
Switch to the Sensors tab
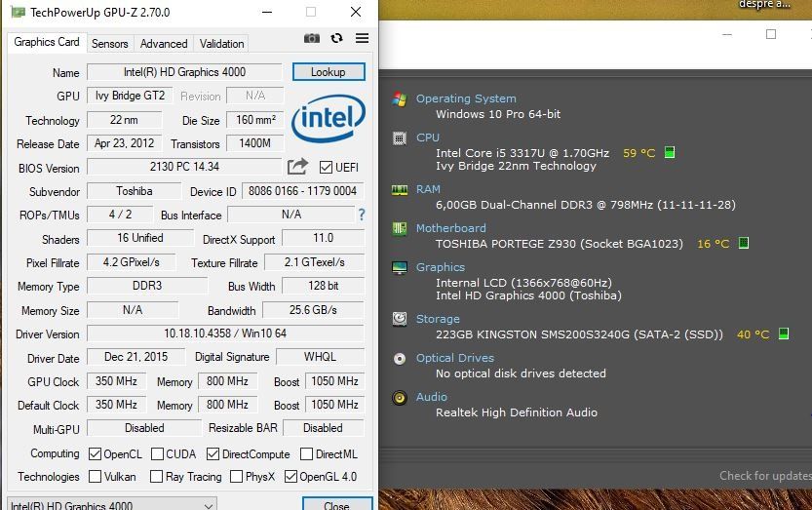click(x=110, y=44)
